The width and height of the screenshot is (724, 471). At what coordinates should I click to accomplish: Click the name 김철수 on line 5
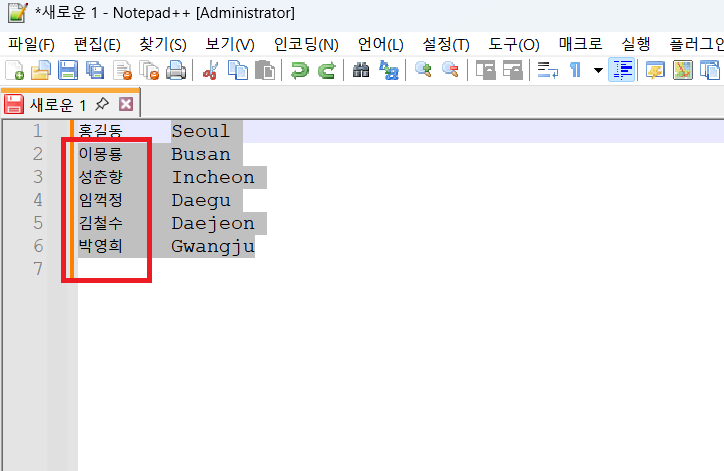tap(100, 223)
